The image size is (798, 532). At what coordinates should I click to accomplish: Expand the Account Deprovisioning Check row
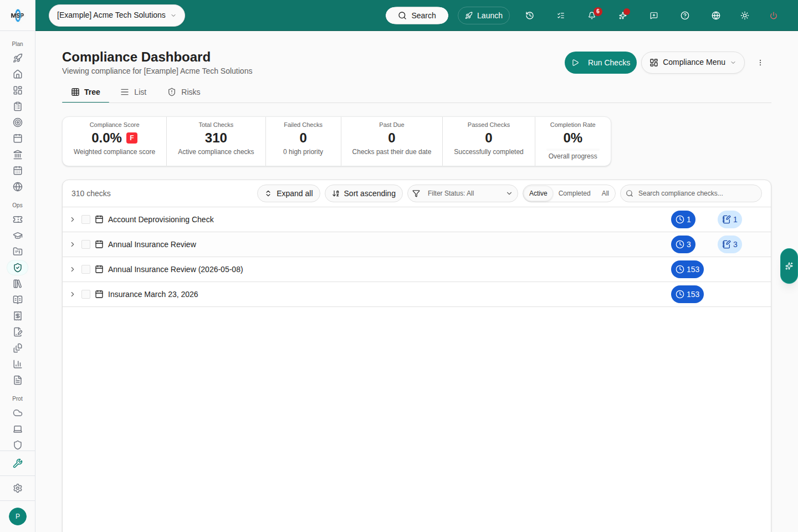73,219
